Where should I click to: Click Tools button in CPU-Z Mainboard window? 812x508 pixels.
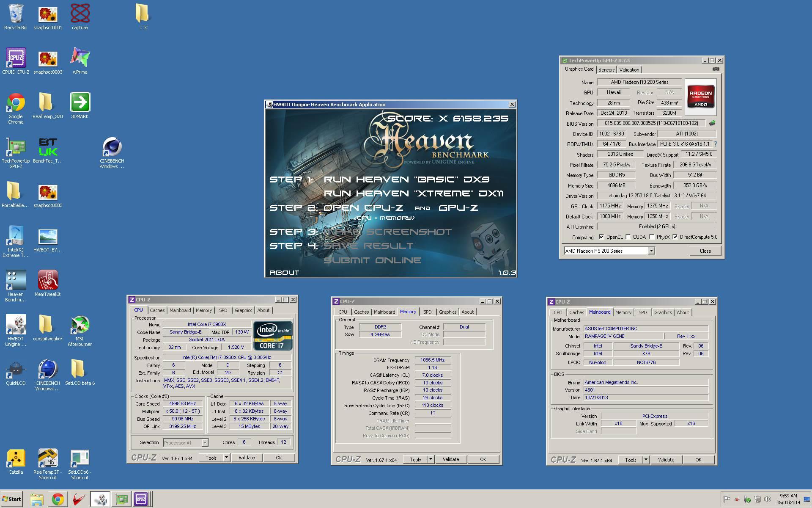631,460
